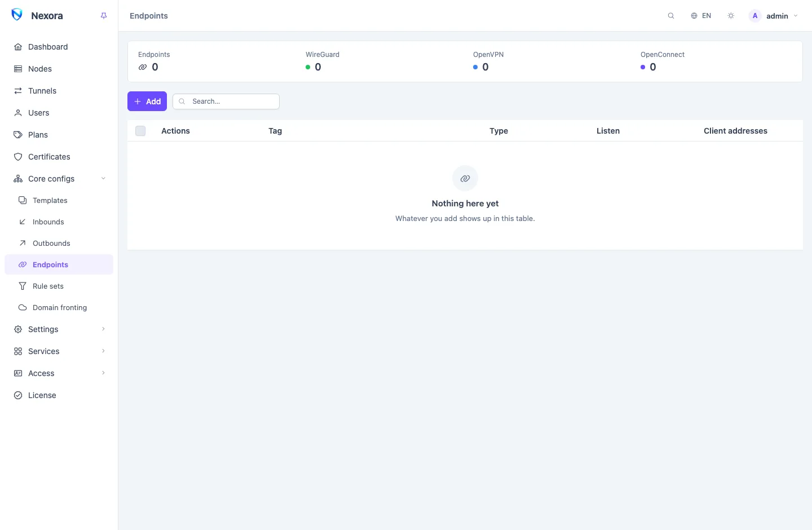
Task: Tick the select-all checkbox in table header
Action: (x=140, y=131)
